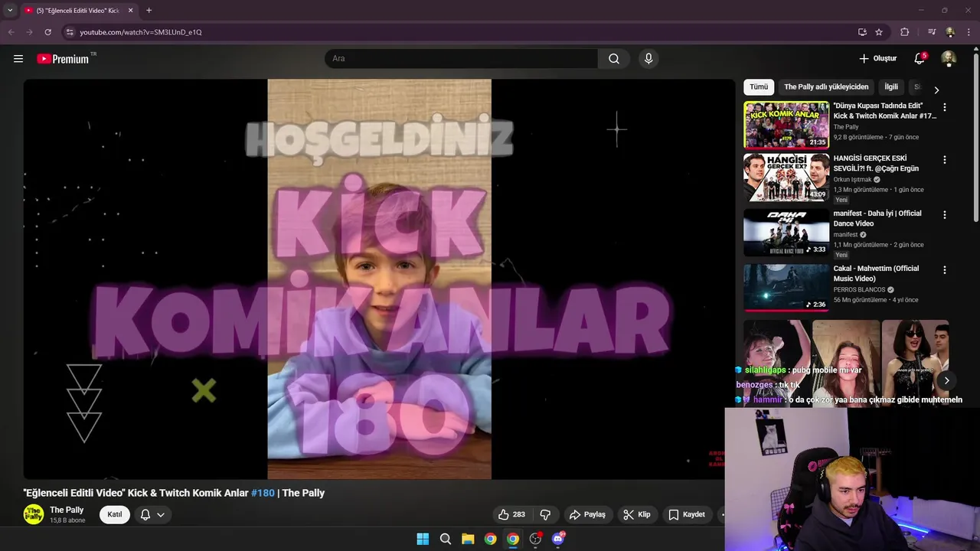The width and height of the screenshot is (980, 551).
Task: Open the notifications bell with badge
Action: click(x=920, y=58)
